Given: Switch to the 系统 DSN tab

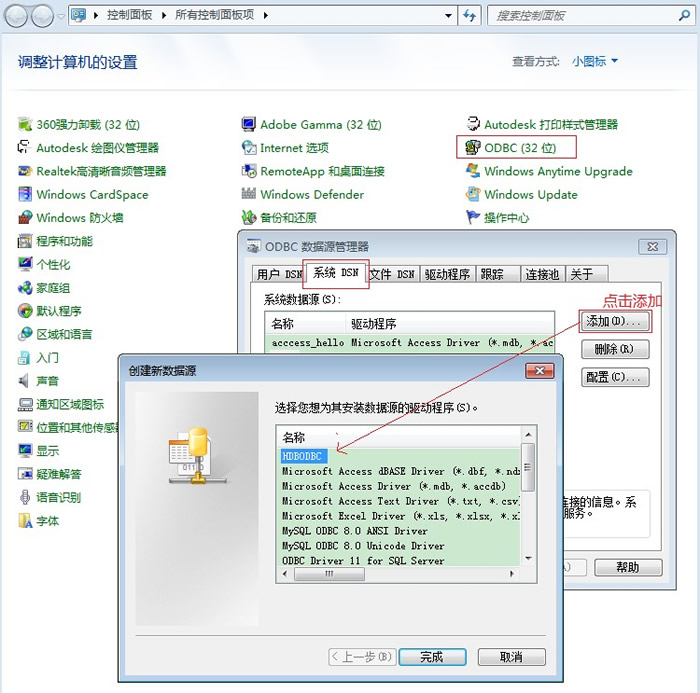Looking at the screenshot, I should pos(335,273).
